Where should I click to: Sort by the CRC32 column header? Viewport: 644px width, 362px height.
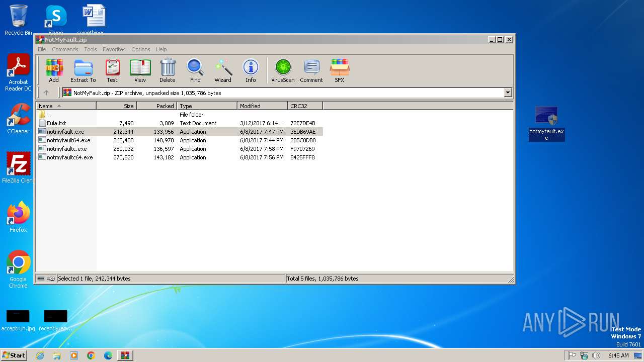305,106
